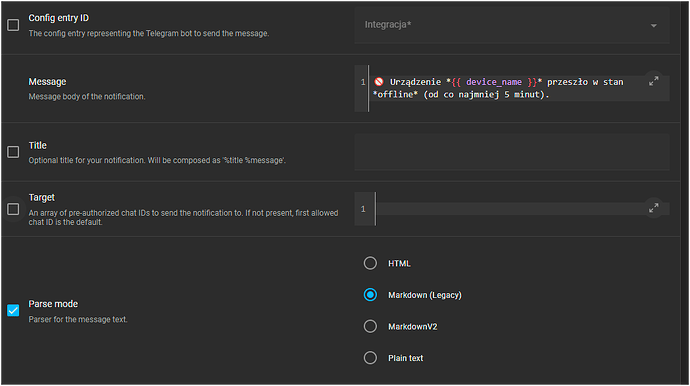
Task: Select the HTML parse mode
Action: click(370, 263)
